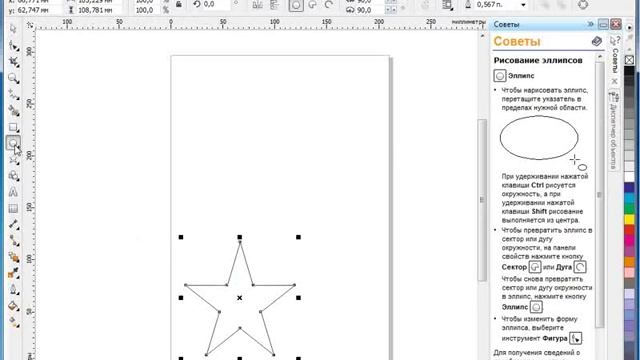Click the Советы docker scrollbar up arrow
Screen dimensions: 640x360
(x=600, y=57)
